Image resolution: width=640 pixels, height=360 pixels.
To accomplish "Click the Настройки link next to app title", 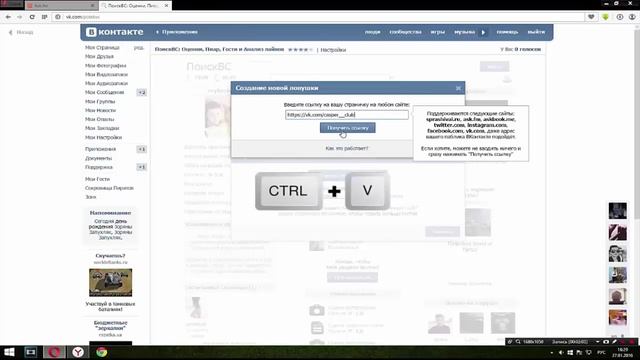I will tap(333, 50).
